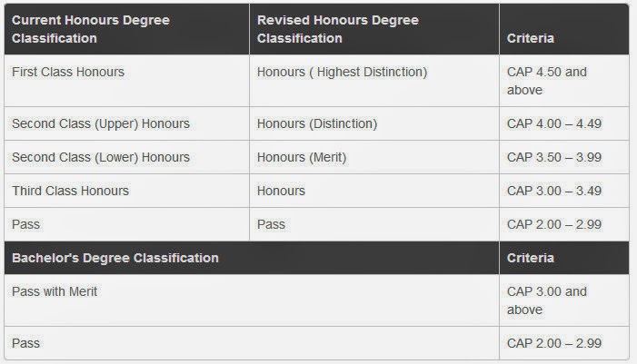Click the 'CAP 4.00 – 4.49' cell
The height and width of the screenshot is (364, 637).
[552, 123]
